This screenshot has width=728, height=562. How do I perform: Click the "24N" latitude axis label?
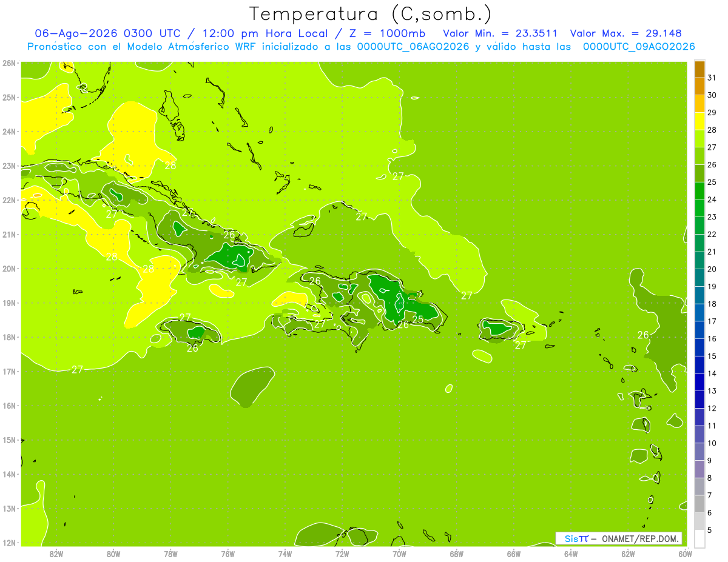click(9, 132)
